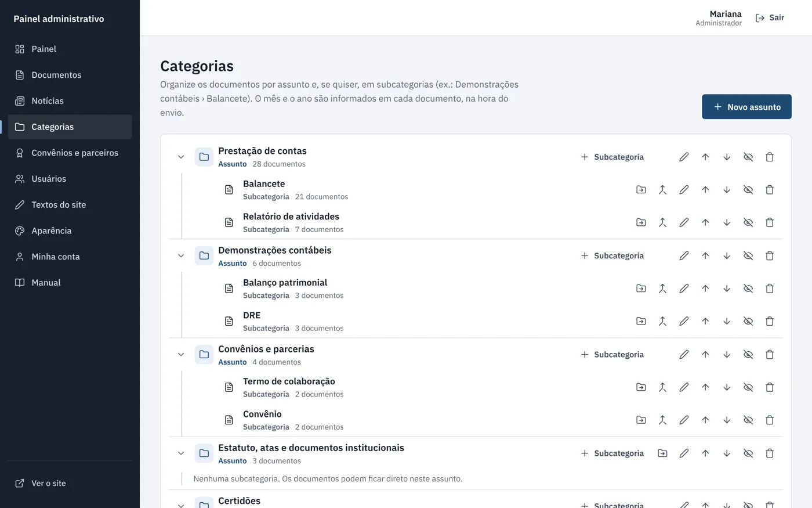Hide the Termo de colaboração subcategory
Image resolution: width=812 pixels, height=508 pixels.
tap(748, 387)
